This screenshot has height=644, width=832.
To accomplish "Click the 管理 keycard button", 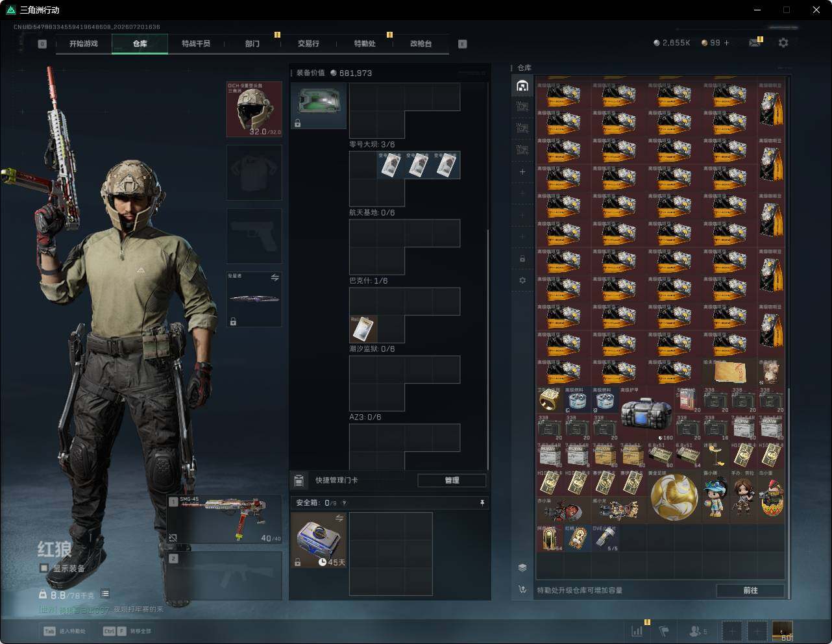I will [452, 480].
